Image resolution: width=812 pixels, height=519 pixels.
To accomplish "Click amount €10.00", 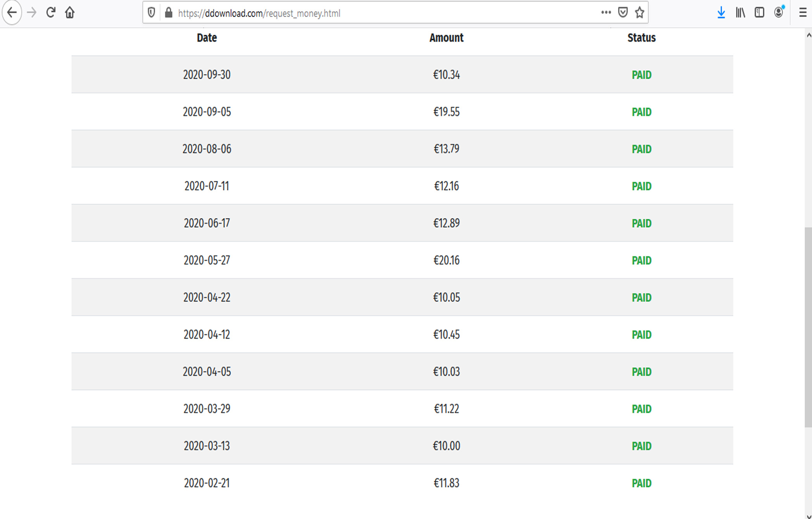I will [446, 446].
